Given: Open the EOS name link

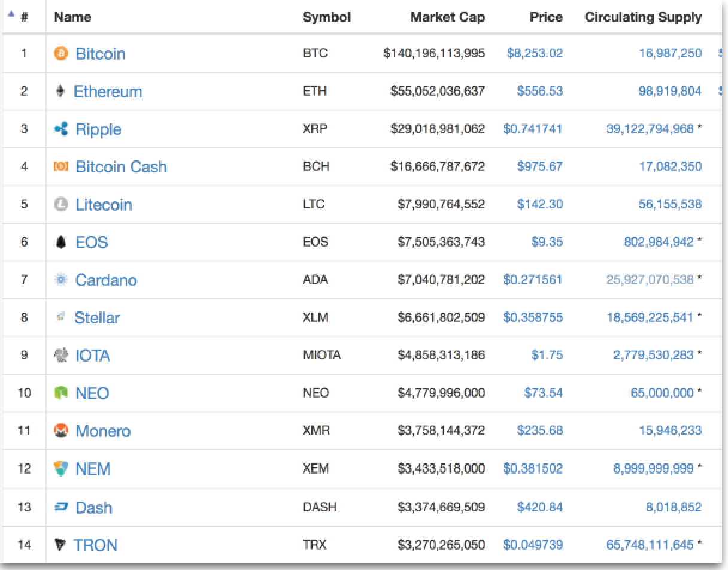Looking at the screenshot, I should (x=92, y=242).
